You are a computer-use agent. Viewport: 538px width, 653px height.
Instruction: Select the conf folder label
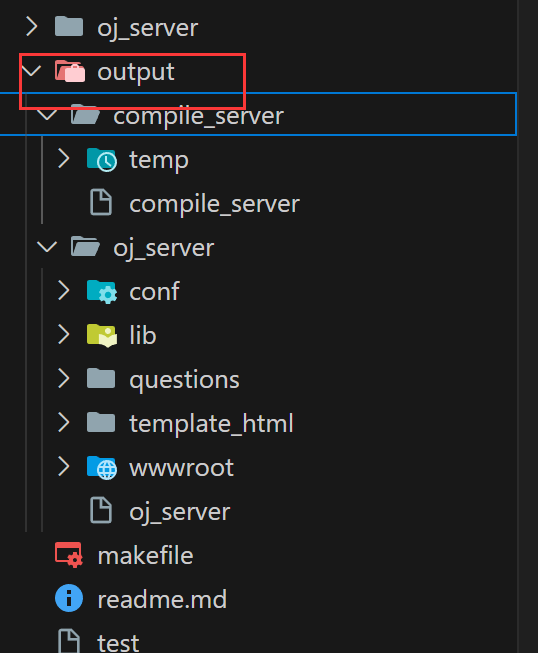point(154,291)
